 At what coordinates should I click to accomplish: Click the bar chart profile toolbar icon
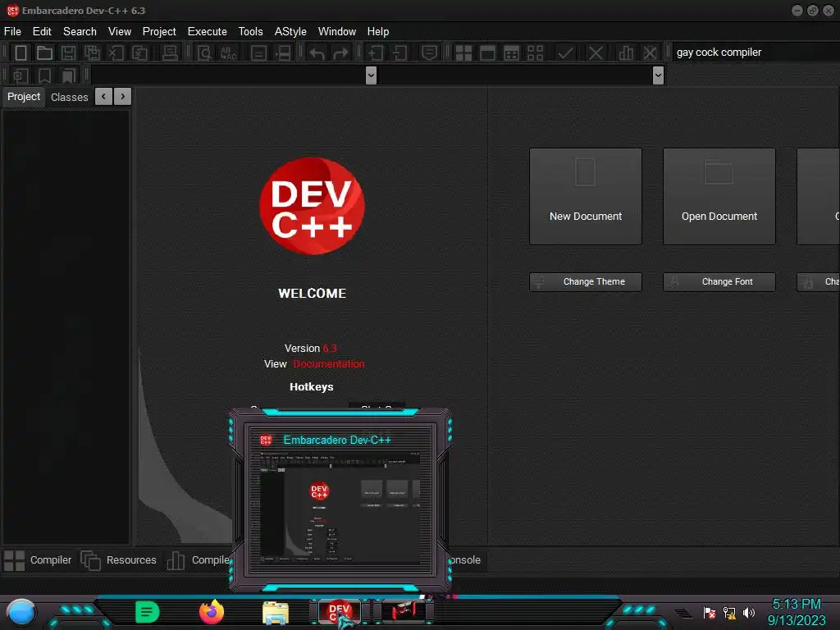point(626,52)
